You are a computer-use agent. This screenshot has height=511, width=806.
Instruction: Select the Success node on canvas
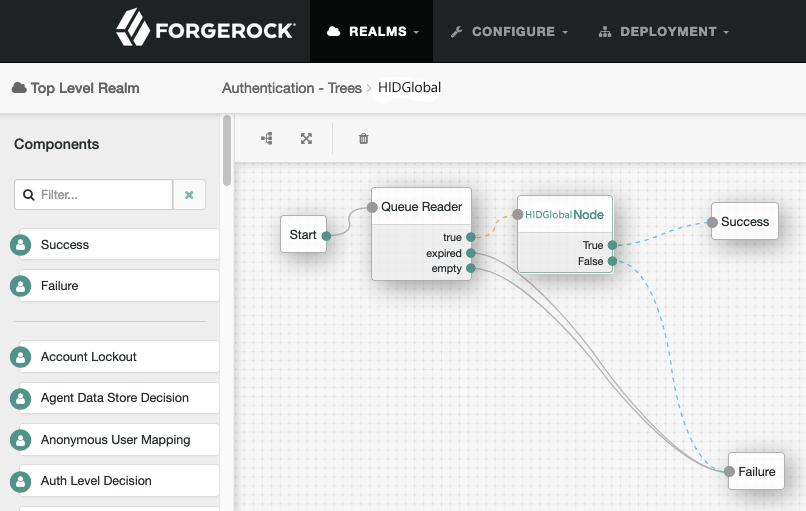[x=745, y=222]
